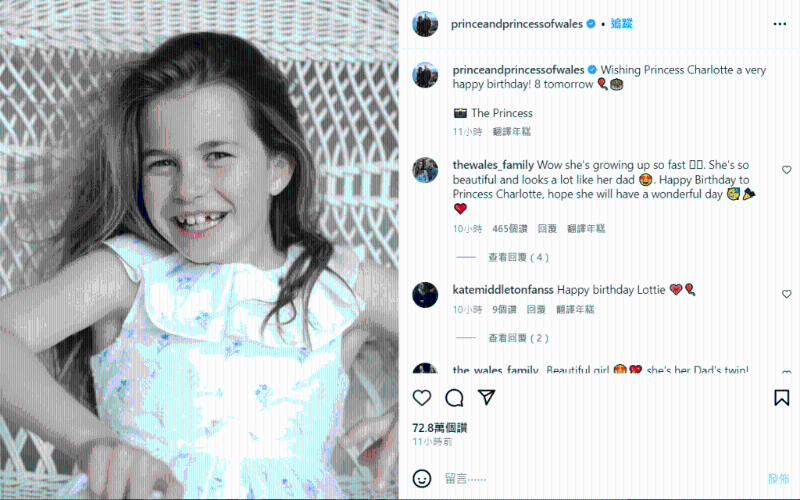Image resolution: width=800 pixels, height=500 pixels.
Task: Reply to thewales_family comment via 回覆
Action: click(x=547, y=229)
